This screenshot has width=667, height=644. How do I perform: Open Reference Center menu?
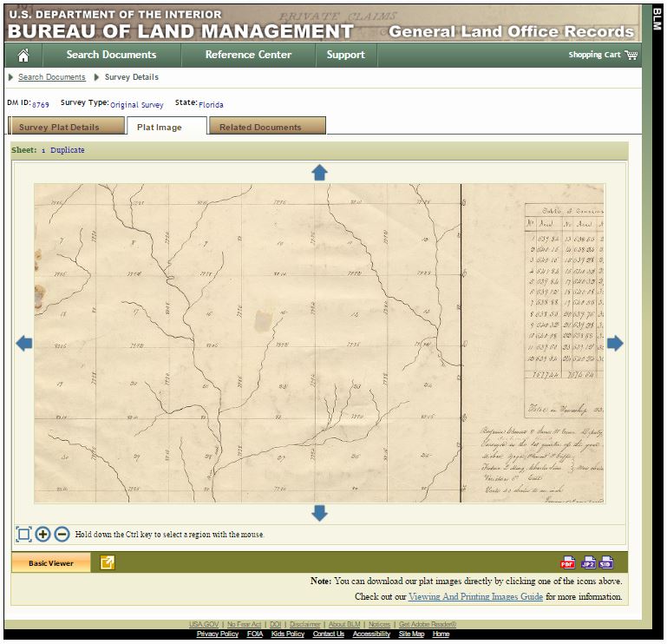(x=248, y=55)
